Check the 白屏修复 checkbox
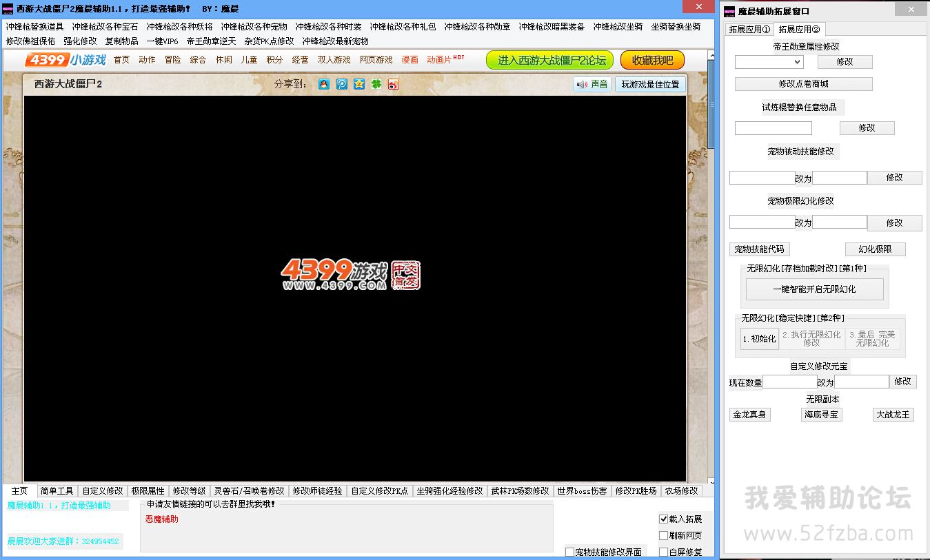Viewport: 930px width, 560px height. click(664, 552)
